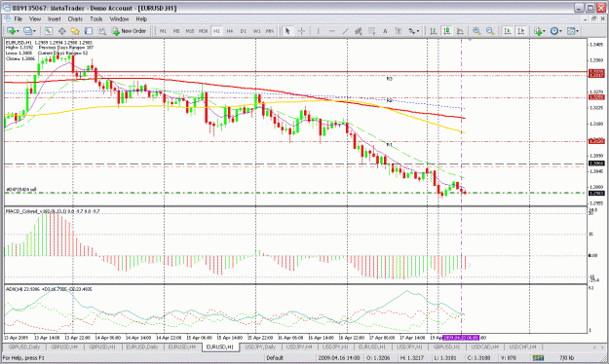
Task: Select the Text Label tool
Action: tap(399, 31)
